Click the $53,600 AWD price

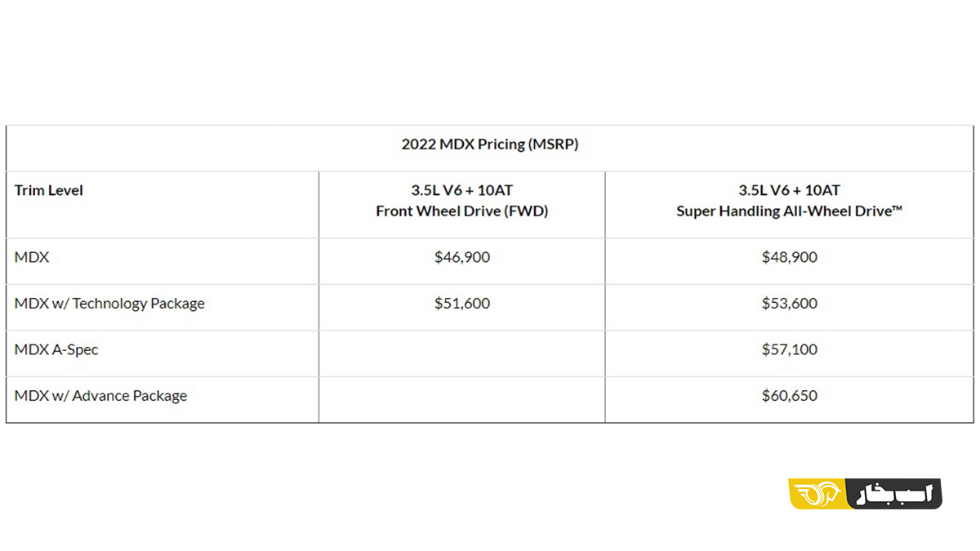[x=789, y=304]
